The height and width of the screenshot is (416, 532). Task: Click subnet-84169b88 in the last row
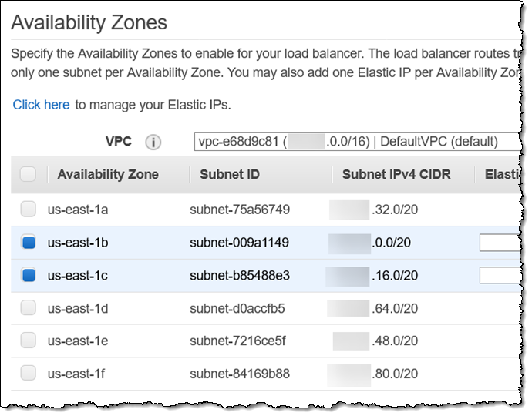tap(239, 374)
